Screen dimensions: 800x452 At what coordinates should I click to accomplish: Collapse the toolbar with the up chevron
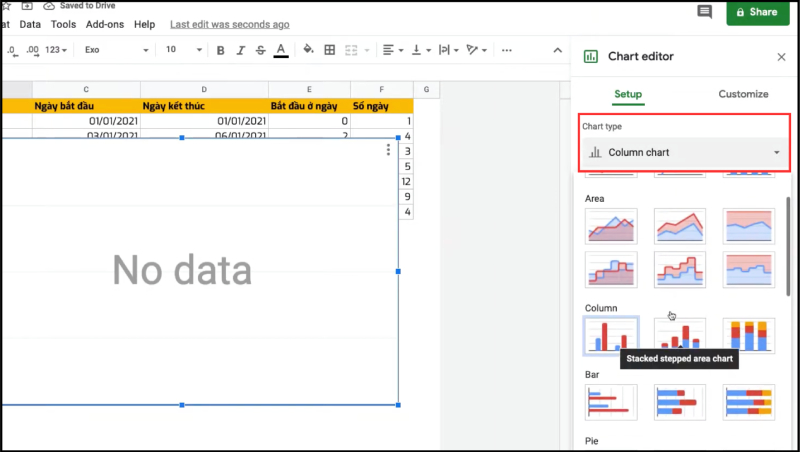click(x=558, y=50)
